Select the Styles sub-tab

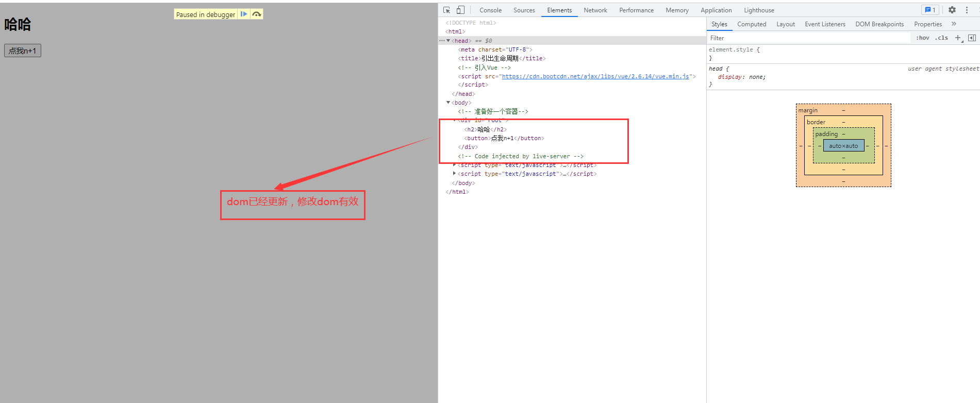coord(719,24)
